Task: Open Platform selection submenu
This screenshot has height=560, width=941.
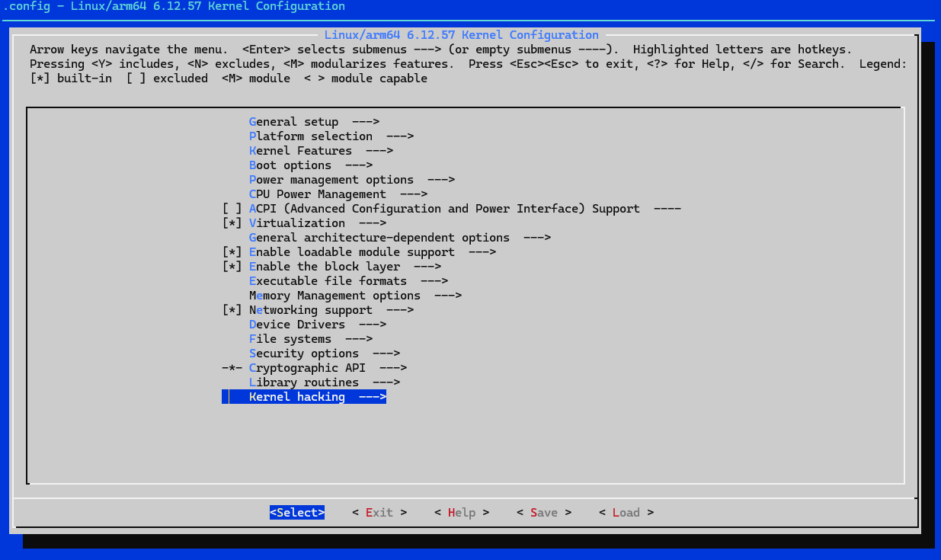Action: tap(331, 136)
